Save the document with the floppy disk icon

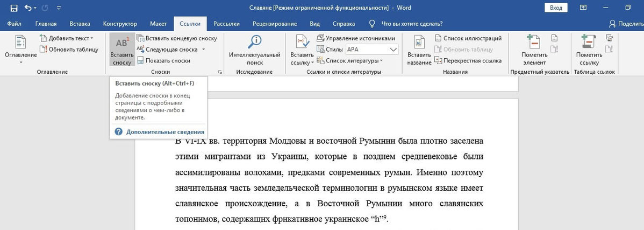pos(14,8)
